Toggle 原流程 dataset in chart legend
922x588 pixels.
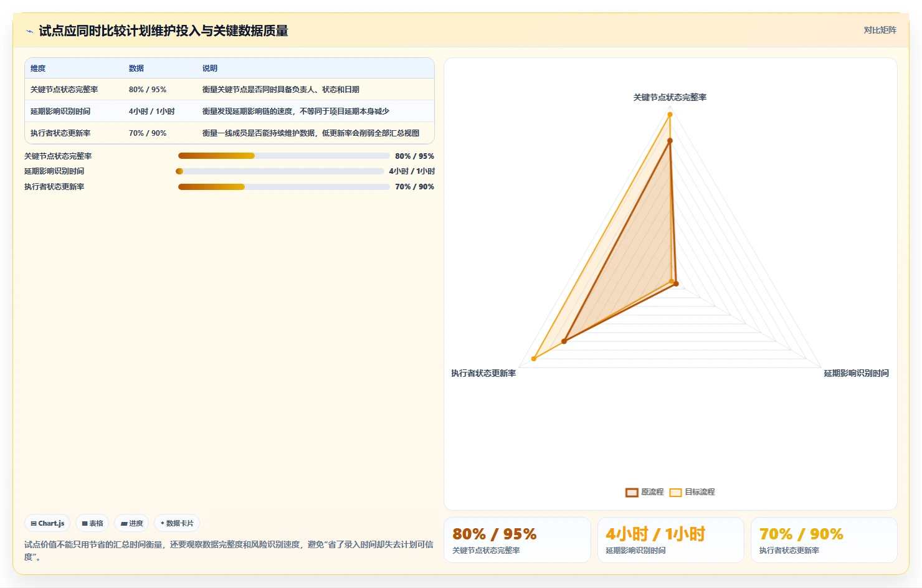645,492
